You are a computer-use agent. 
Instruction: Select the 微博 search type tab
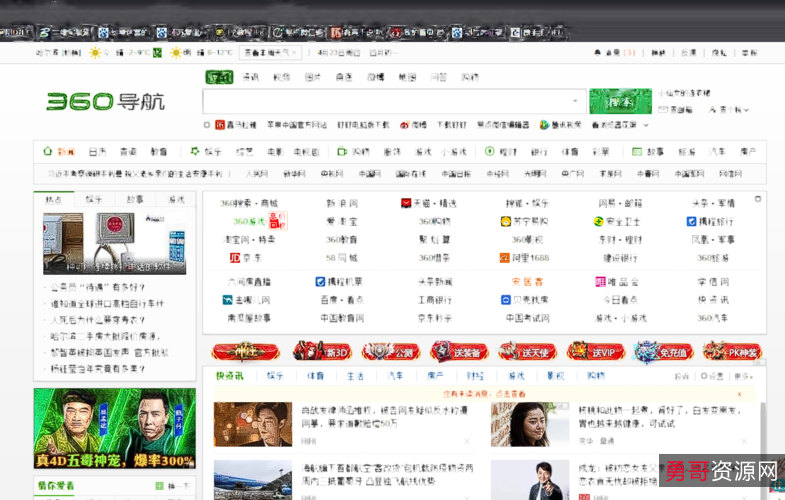(x=375, y=77)
